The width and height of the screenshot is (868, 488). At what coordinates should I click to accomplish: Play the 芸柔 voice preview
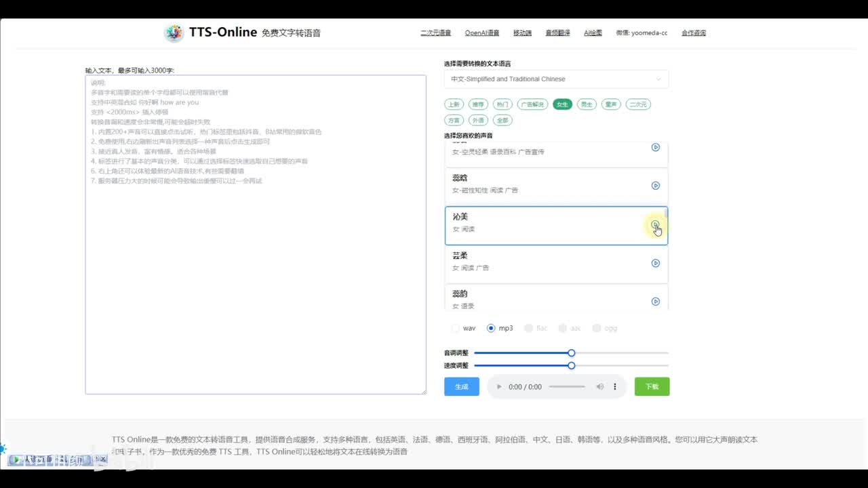(655, 263)
